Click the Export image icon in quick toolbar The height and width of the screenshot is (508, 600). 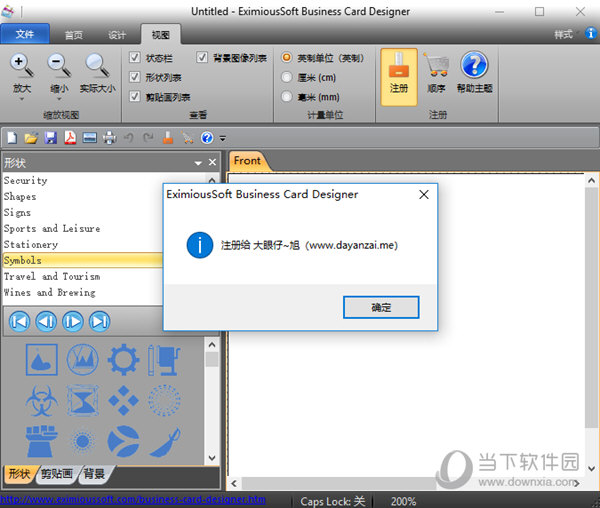[x=90, y=138]
